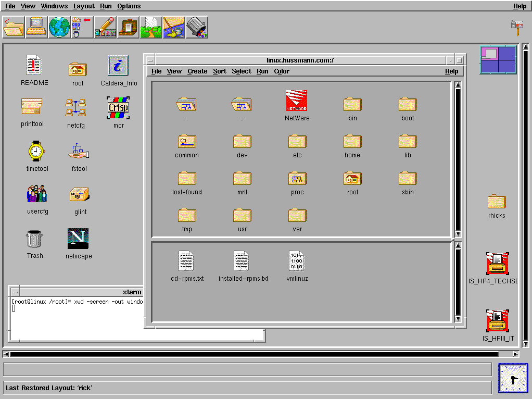Screen dimensions: 532x399
Task: Expand the Color menu in the file window
Action: tap(282, 71)
